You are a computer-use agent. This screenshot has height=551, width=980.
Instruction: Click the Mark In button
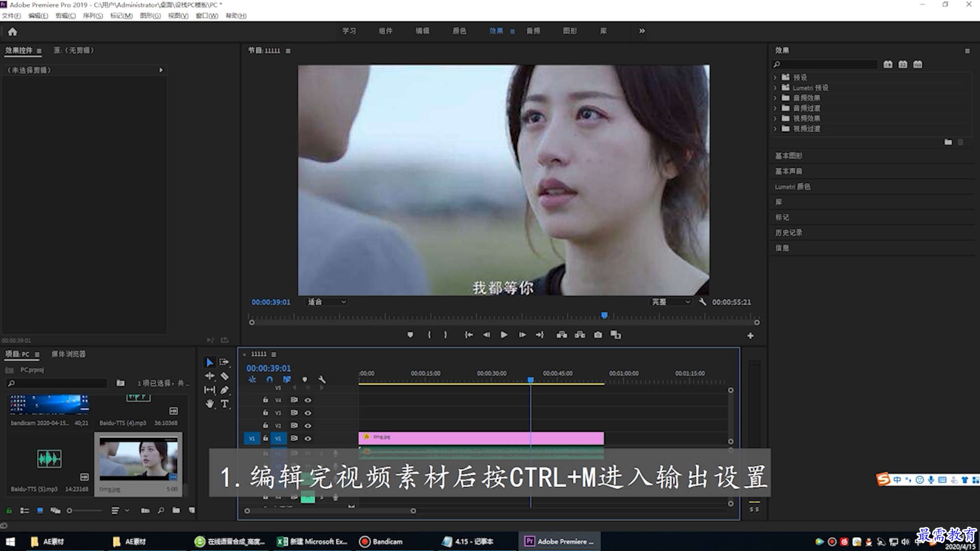pyautogui.click(x=429, y=335)
